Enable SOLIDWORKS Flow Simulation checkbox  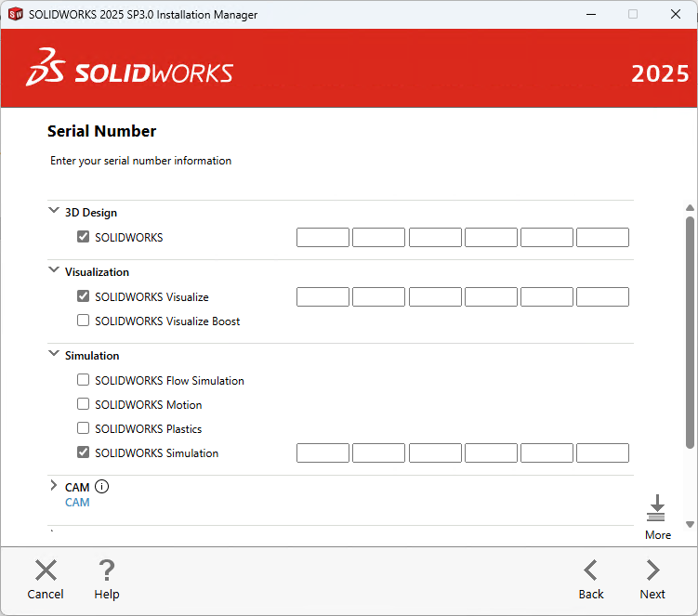pos(84,380)
